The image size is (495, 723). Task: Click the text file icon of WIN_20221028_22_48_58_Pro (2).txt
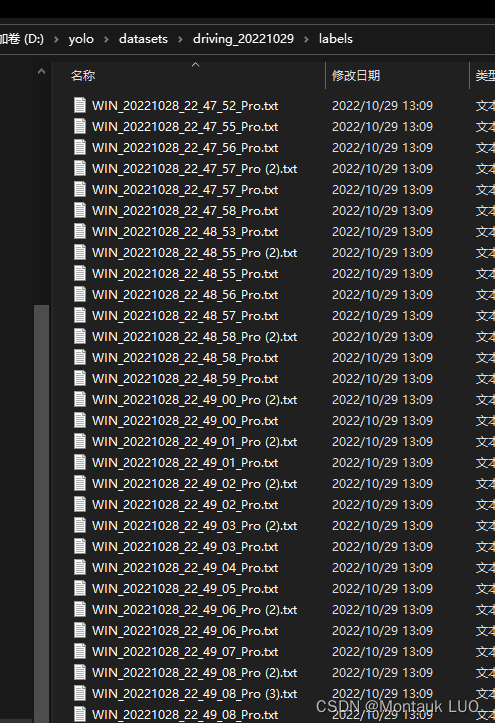[x=80, y=337]
